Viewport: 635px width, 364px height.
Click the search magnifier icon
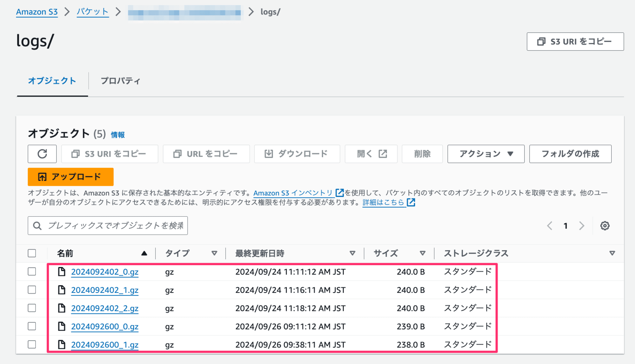click(x=37, y=226)
